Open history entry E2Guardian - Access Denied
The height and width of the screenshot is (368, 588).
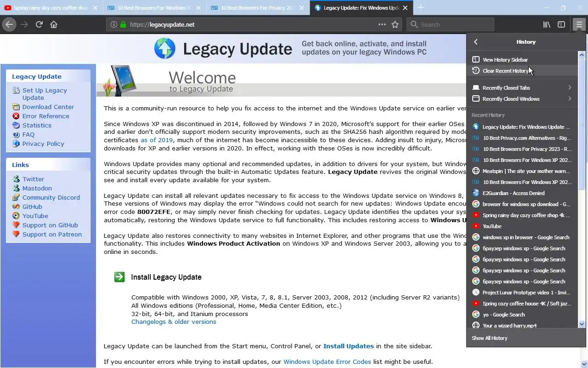[x=522, y=193]
